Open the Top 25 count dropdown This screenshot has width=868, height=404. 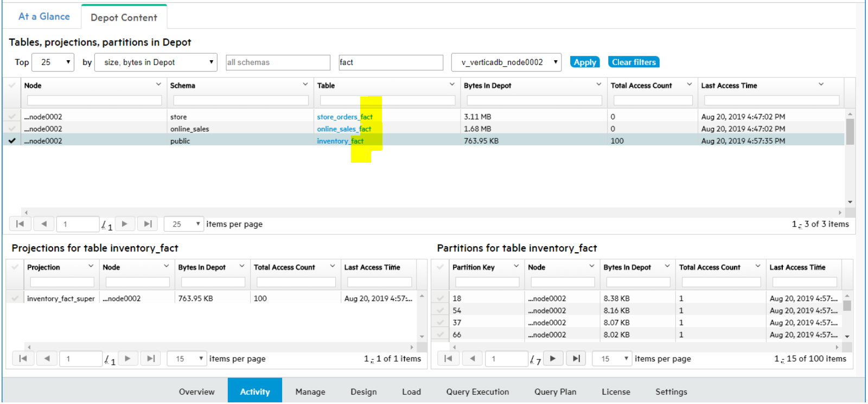[53, 62]
